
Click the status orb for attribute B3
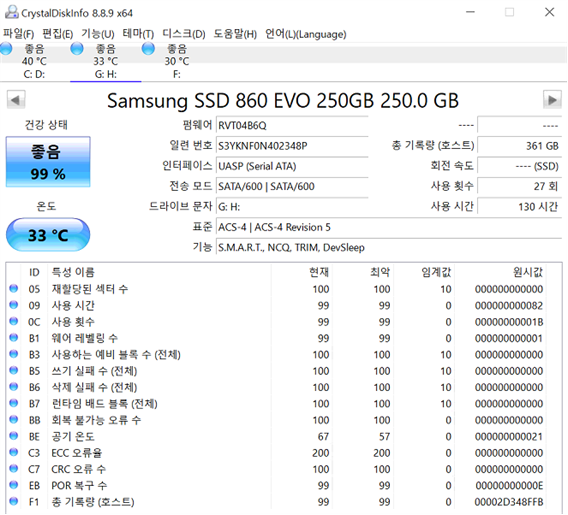(x=14, y=354)
